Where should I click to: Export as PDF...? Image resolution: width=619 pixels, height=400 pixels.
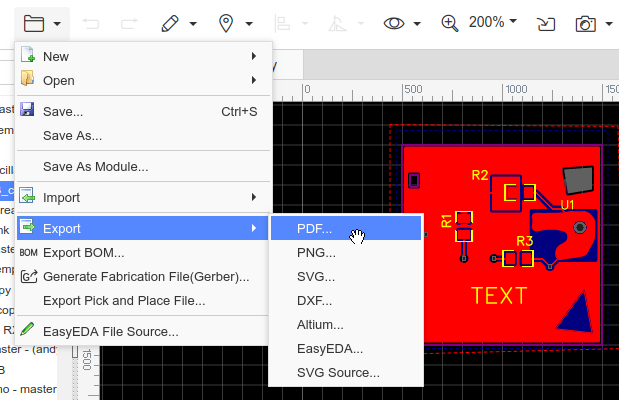tap(346, 229)
